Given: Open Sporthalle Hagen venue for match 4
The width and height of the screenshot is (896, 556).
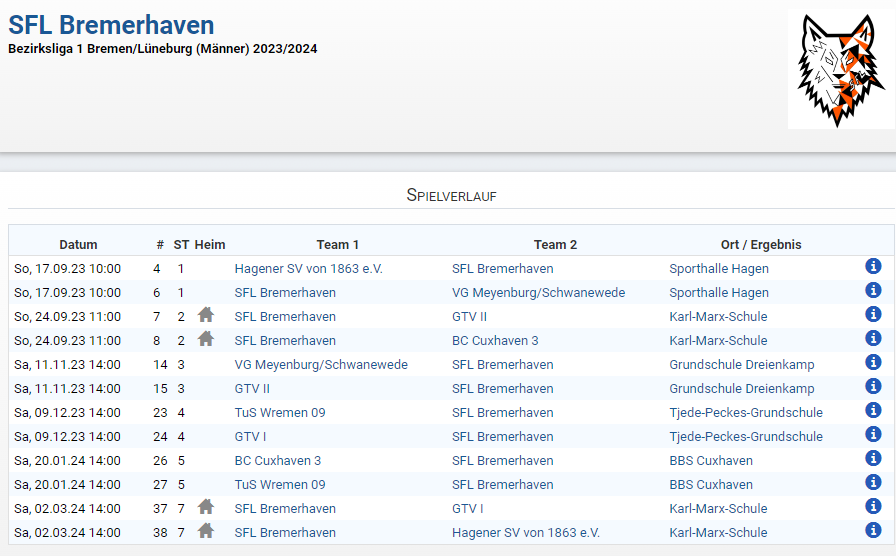Looking at the screenshot, I should [719, 269].
